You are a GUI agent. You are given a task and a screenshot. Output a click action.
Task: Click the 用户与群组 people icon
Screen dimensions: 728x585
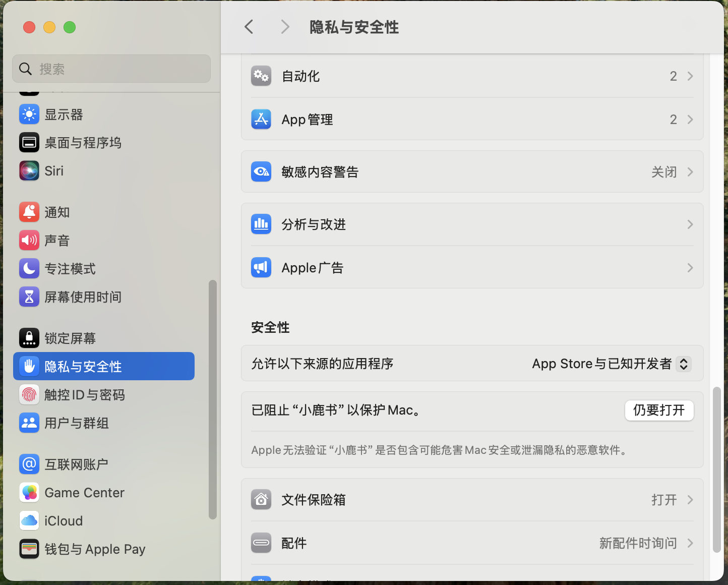(x=29, y=423)
